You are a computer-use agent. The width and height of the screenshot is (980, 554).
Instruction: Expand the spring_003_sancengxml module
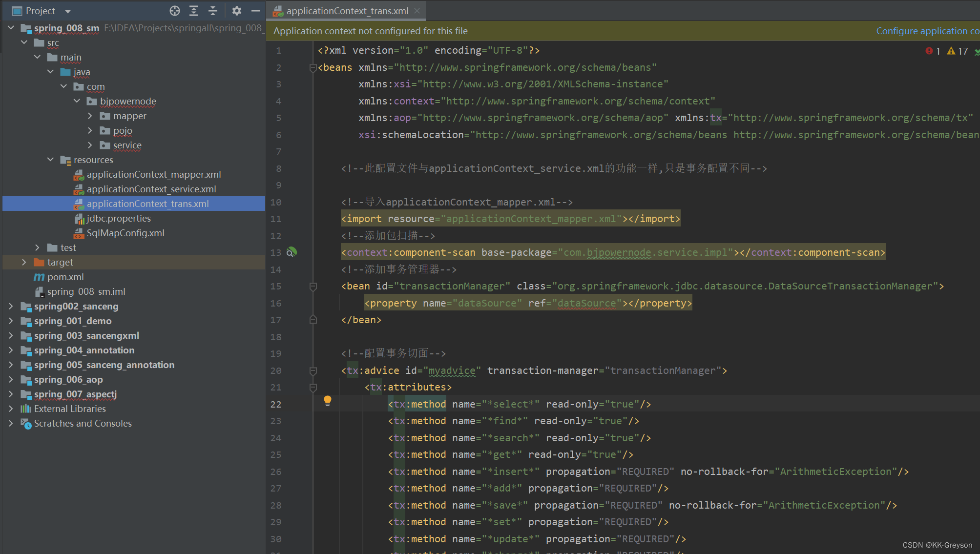point(11,335)
